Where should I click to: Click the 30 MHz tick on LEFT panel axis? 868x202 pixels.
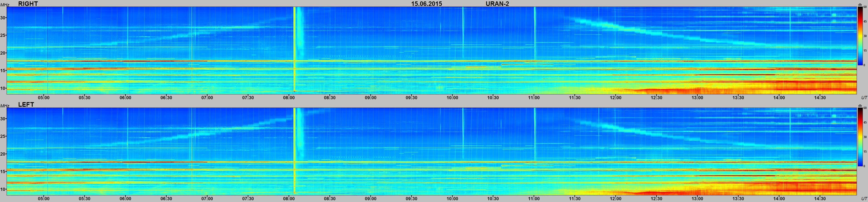(3, 119)
